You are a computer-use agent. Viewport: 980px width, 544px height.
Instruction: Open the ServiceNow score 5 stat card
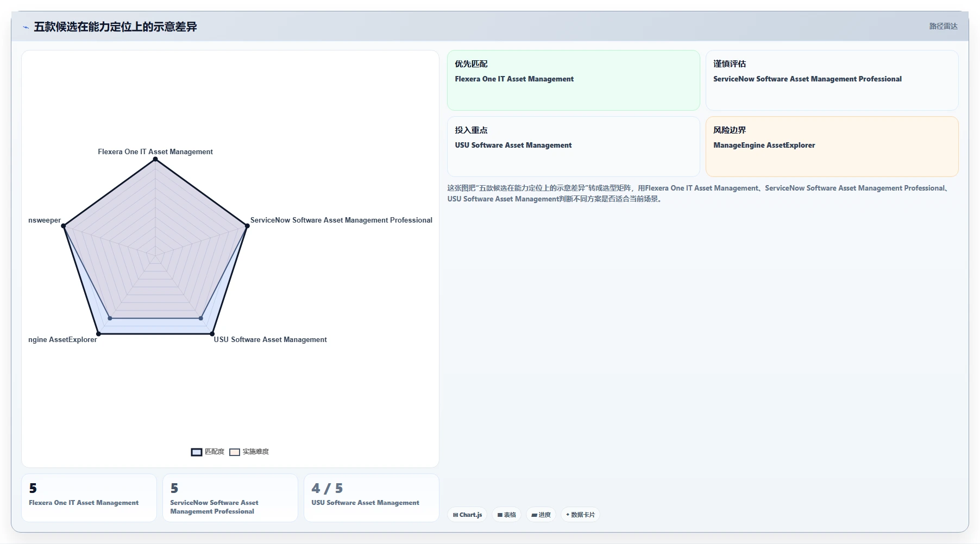pos(230,498)
